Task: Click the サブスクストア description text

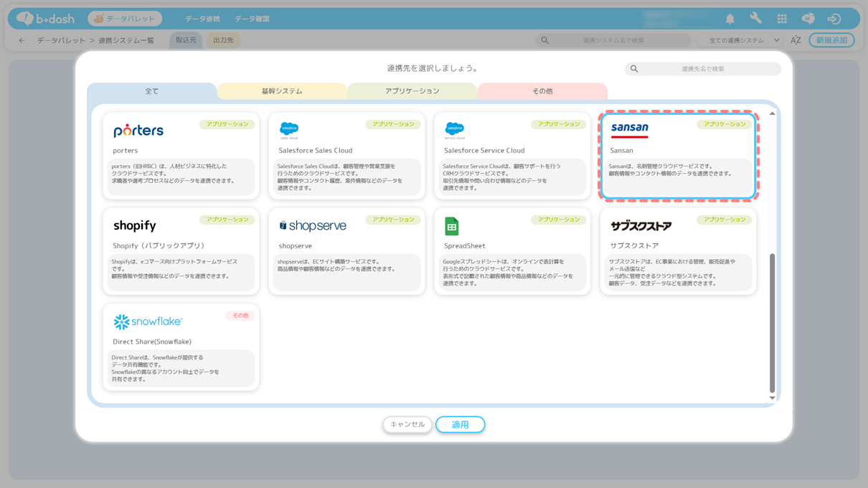Action: click(x=671, y=273)
